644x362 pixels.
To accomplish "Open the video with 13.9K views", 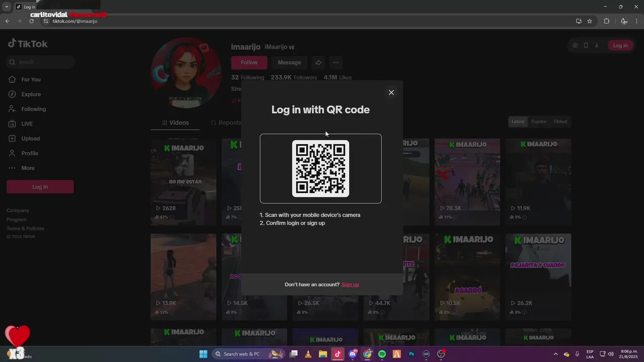I will pyautogui.click(x=183, y=277).
